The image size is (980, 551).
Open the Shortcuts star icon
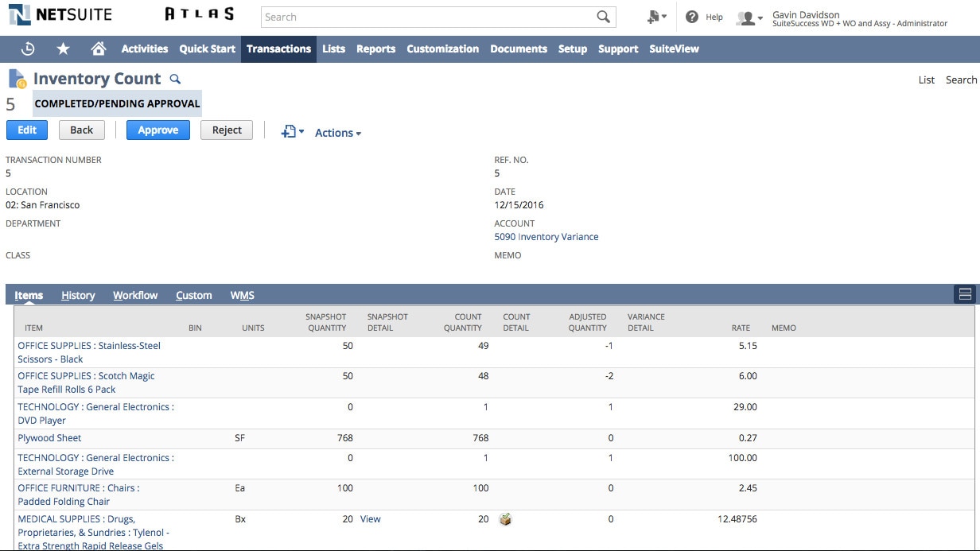pos(64,49)
